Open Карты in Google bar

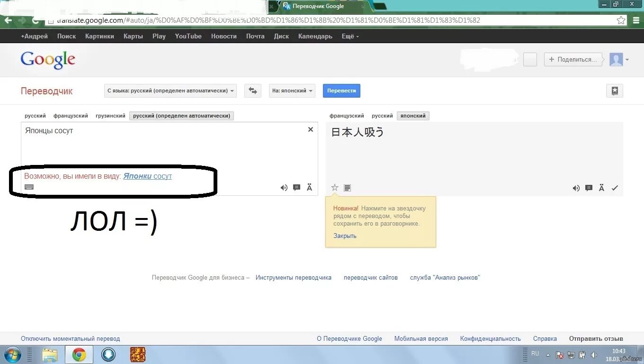coord(133,36)
